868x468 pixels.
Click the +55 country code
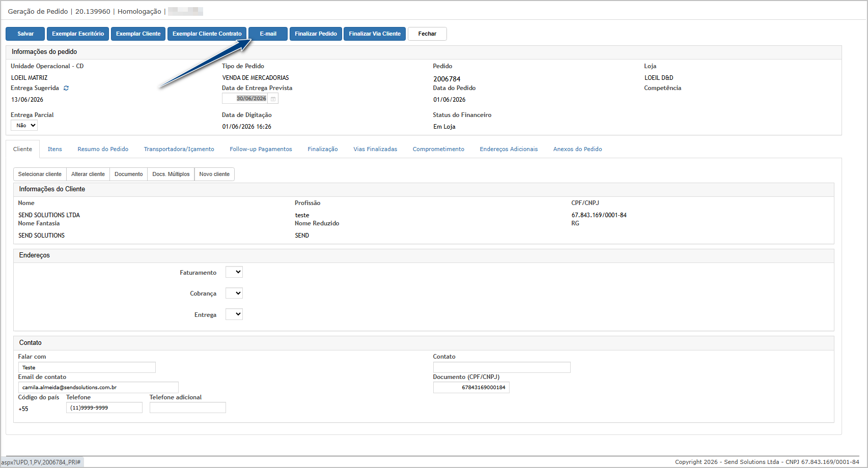coord(23,409)
